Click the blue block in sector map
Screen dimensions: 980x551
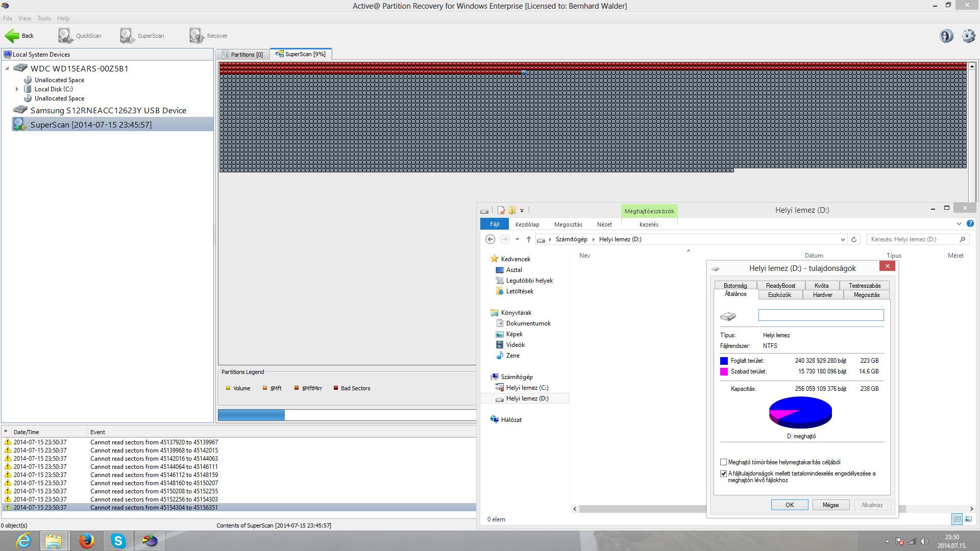point(524,72)
